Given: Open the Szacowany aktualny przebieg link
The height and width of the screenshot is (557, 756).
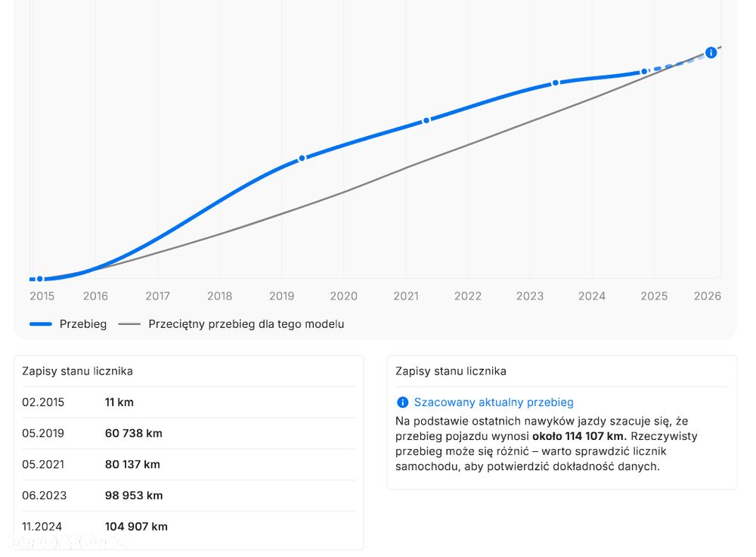Looking at the screenshot, I should tap(494, 403).
